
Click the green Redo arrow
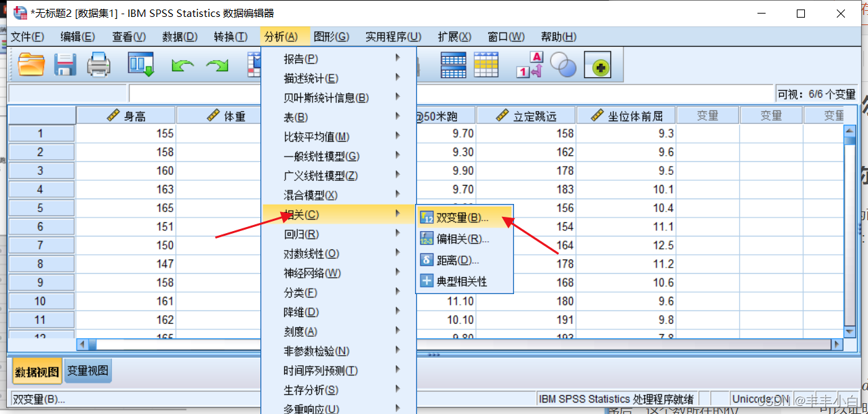(x=217, y=66)
